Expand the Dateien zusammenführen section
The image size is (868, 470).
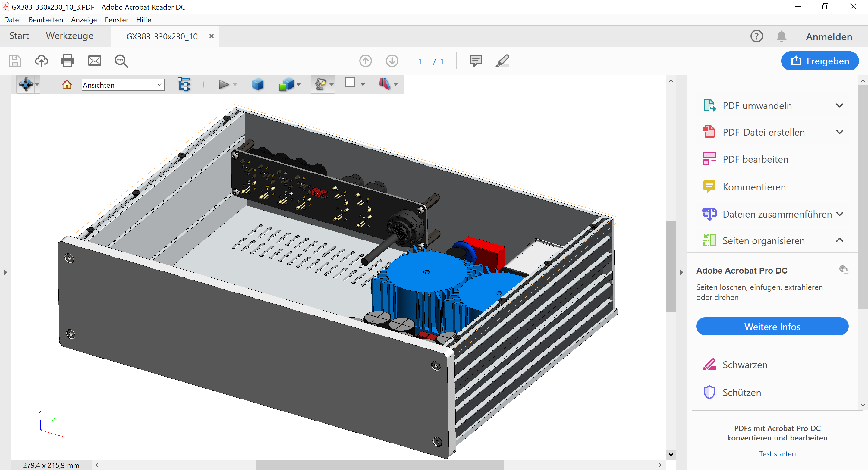tap(839, 214)
